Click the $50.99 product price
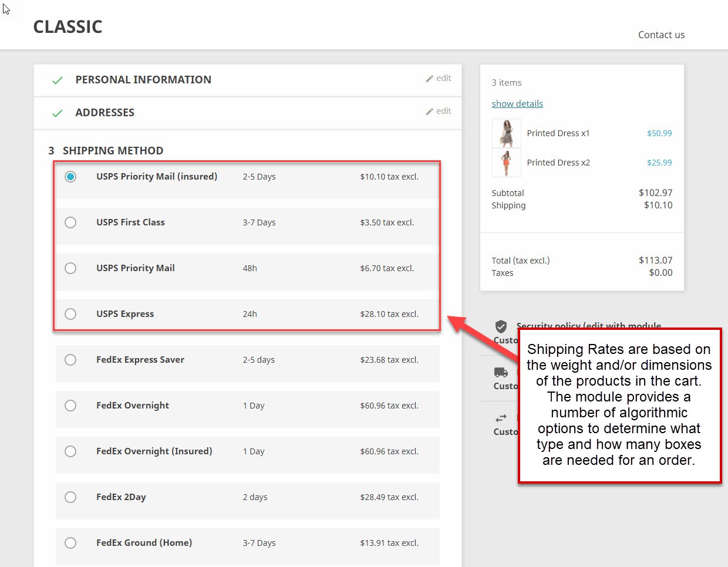 coord(659,133)
